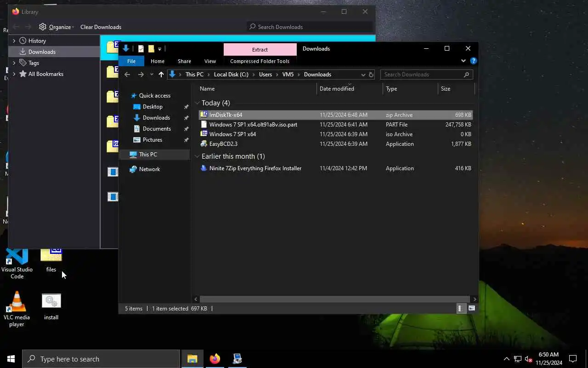Viewport: 588px width, 368px height.
Task: Expand History in Library sidebar
Action: 14,40
